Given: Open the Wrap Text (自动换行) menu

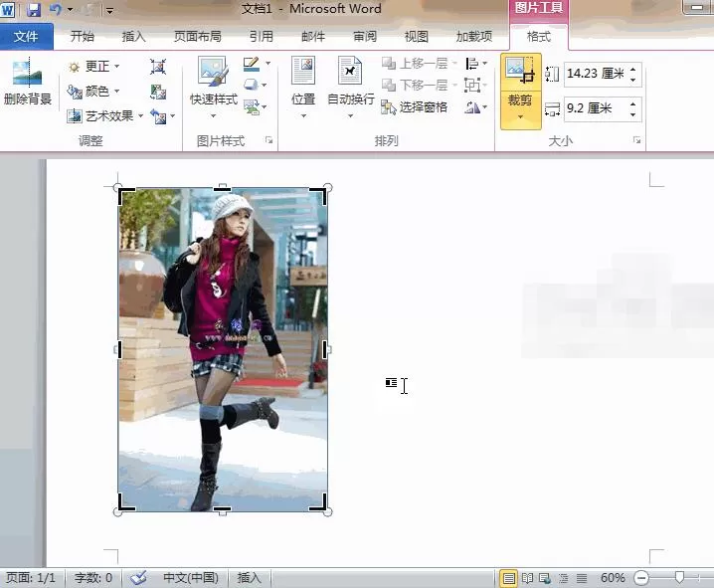Looking at the screenshot, I should [x=351, y=87].
